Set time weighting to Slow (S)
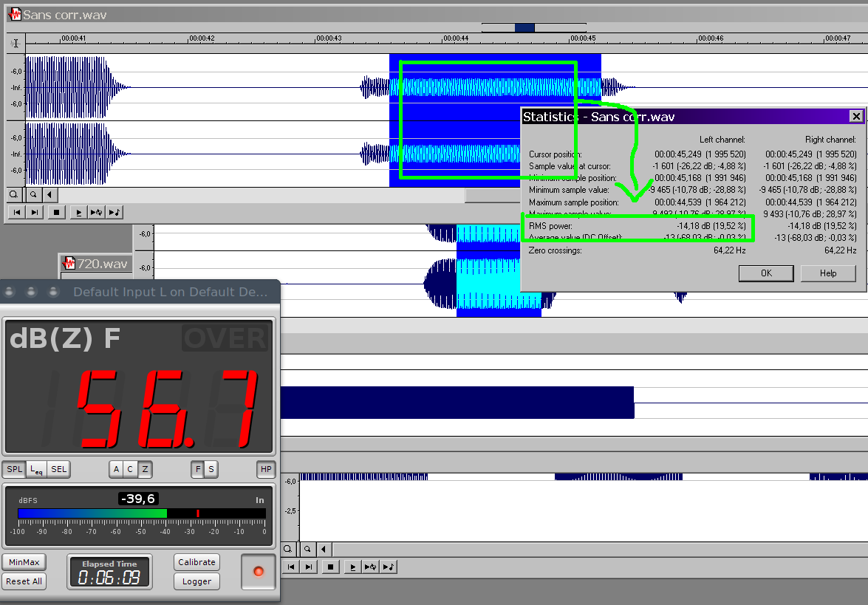 (x=211, y=469)
